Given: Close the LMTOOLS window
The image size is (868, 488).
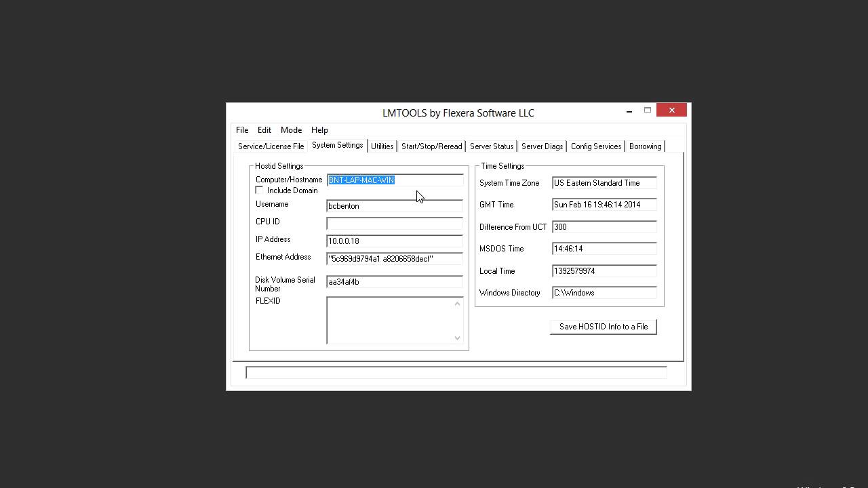Looking at the screenshot, I should [671, 110].
